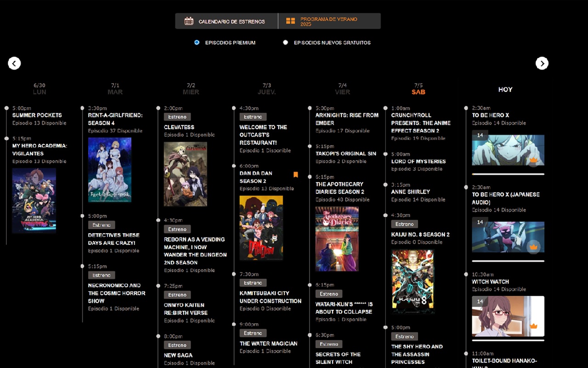Open Kamitsubaki City Under Construction title
The width and height of the screenshot is (588, 368).
[x=271, y=297]
